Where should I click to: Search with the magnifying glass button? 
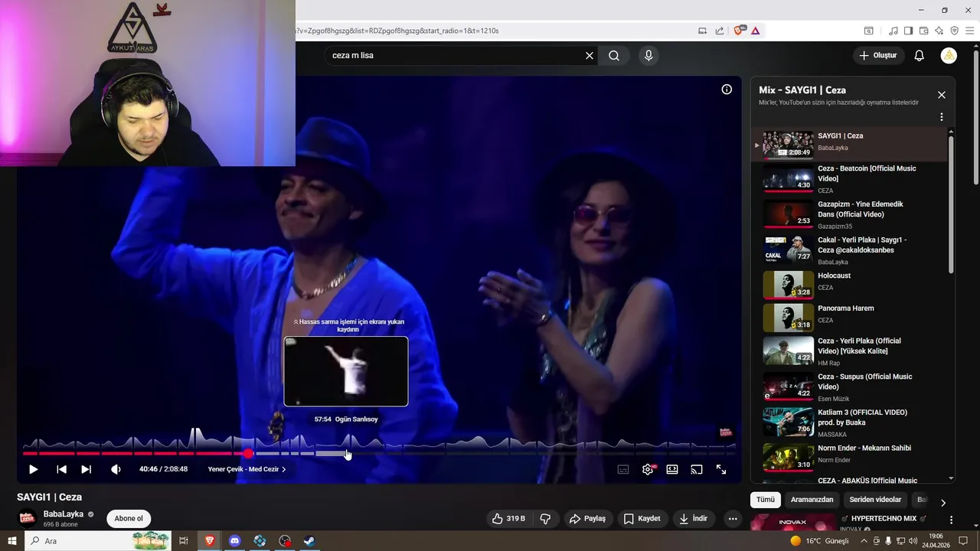(614, 55)
